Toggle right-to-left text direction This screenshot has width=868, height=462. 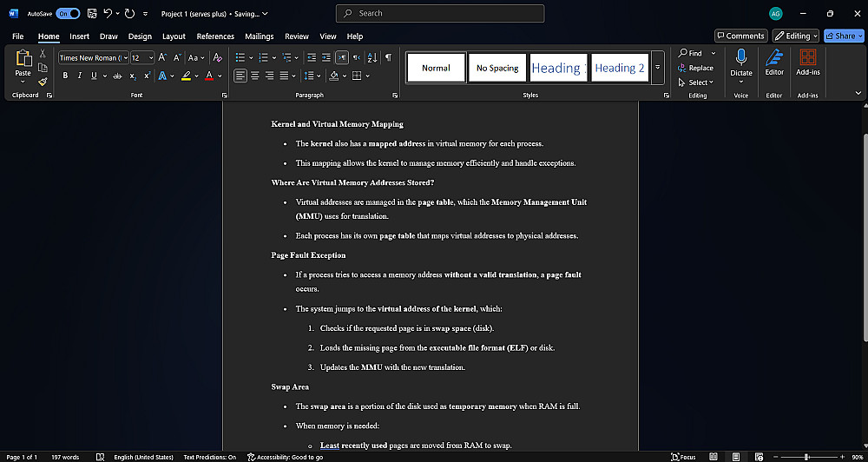coord(357,57)
